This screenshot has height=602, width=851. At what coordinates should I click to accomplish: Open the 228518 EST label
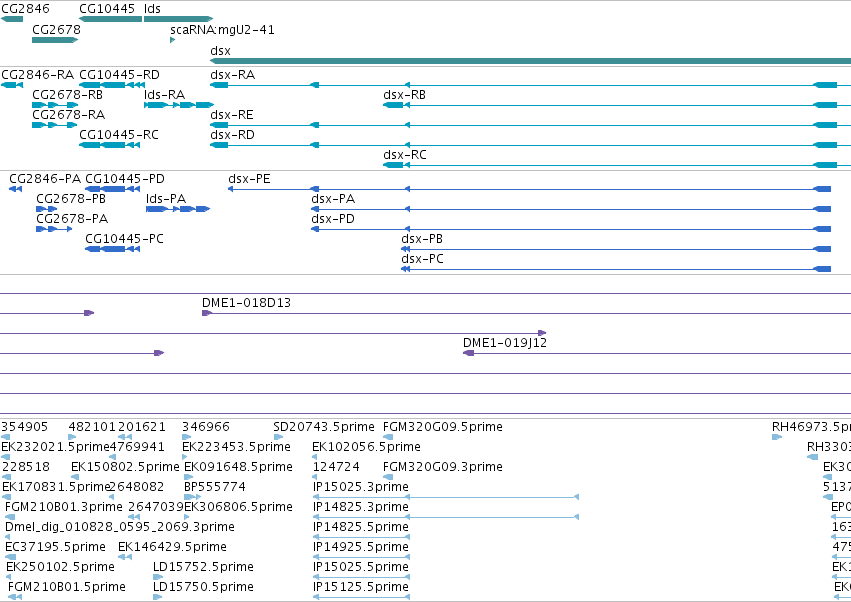[26, 467]
